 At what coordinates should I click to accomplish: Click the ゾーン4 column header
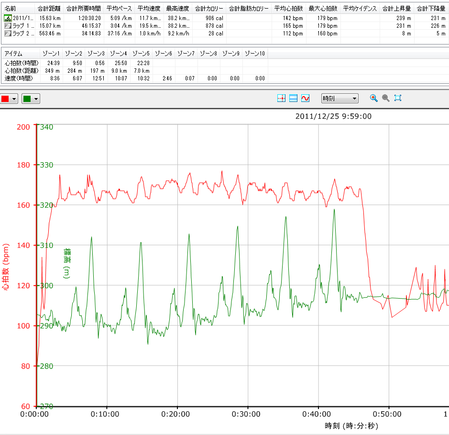click(118, 54)
